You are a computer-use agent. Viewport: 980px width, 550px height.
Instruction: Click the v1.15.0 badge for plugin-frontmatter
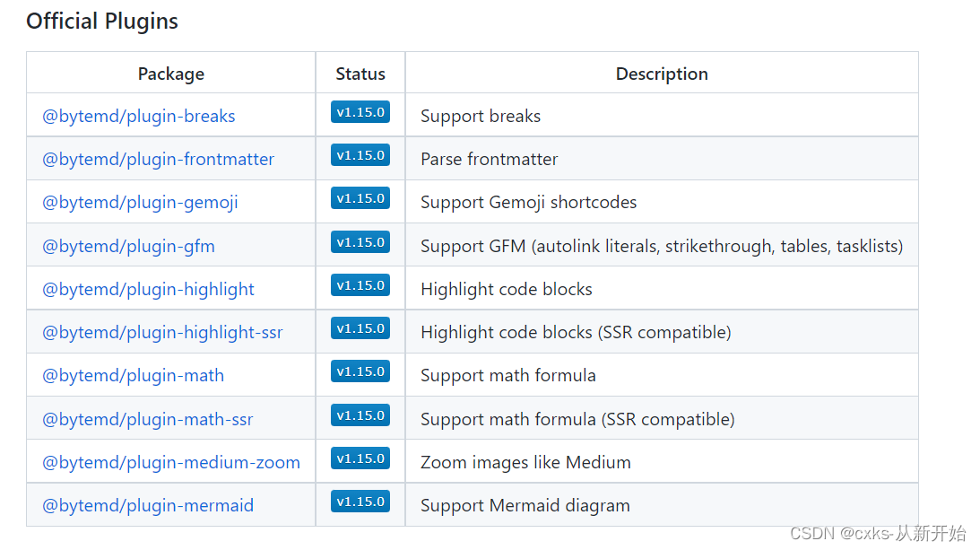[360, 155]
